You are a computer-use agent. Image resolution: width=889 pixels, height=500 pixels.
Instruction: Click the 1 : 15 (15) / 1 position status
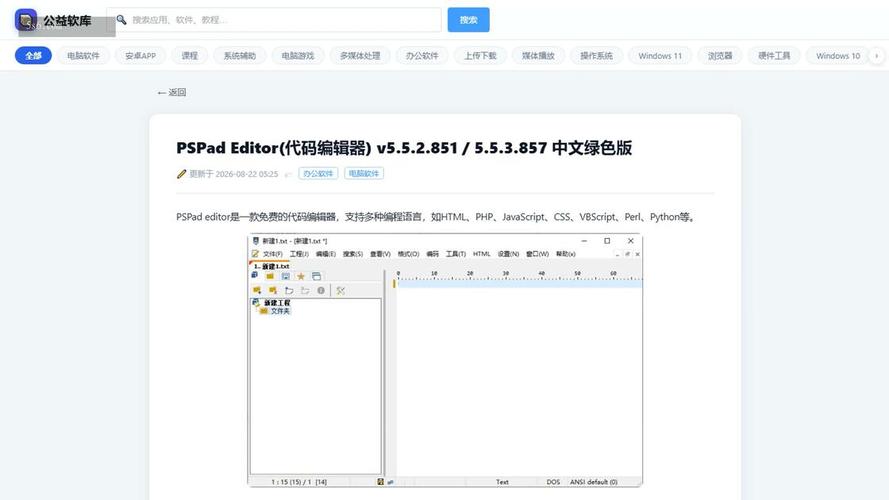299,482
